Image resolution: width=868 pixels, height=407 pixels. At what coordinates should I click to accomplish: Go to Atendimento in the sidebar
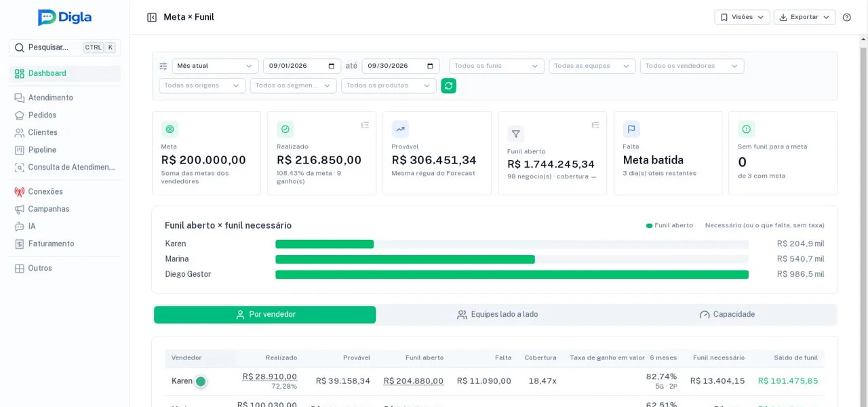65,98
